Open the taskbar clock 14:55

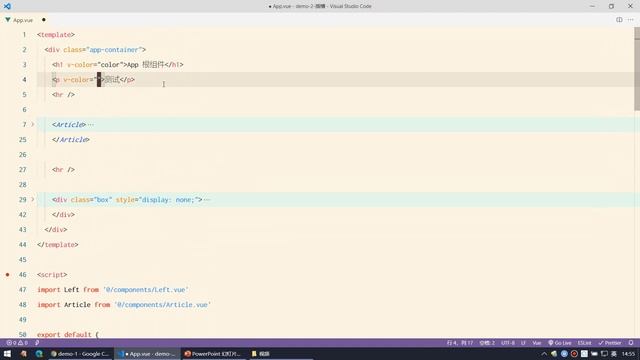(629, 354)
